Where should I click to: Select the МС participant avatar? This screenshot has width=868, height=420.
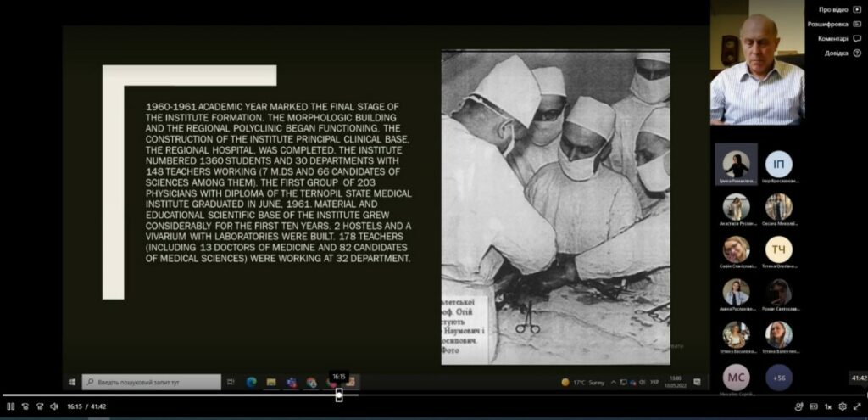coord(736,377)
